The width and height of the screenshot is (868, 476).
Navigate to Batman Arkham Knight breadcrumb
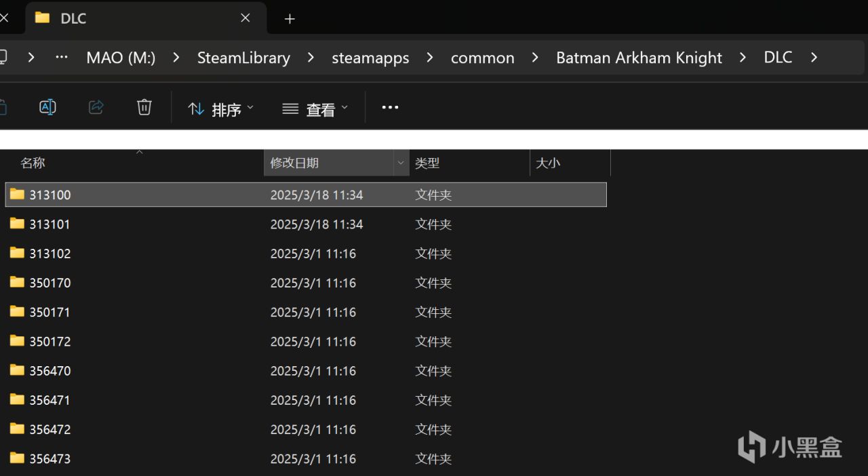tap(639, 58)
